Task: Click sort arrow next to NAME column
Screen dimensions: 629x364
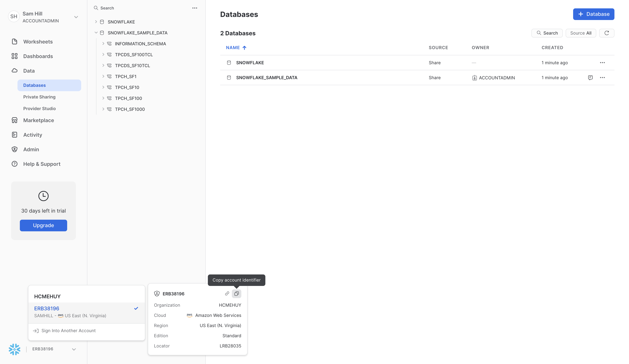Action: [x=244, y=48]
